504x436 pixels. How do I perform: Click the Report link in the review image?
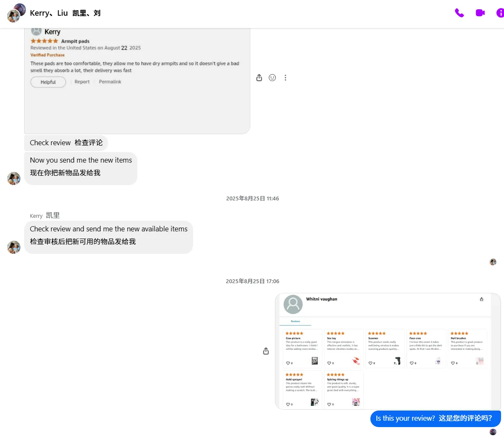[x=82, y=82]
